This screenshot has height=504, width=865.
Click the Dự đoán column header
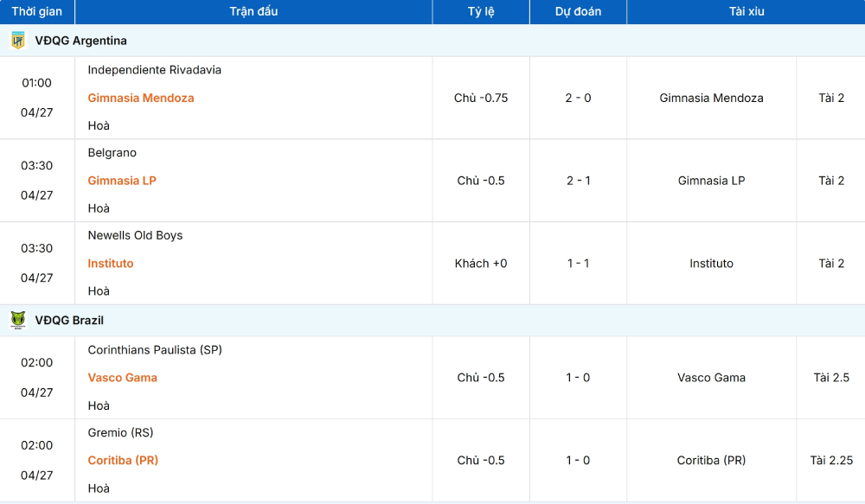click(578, 11)
